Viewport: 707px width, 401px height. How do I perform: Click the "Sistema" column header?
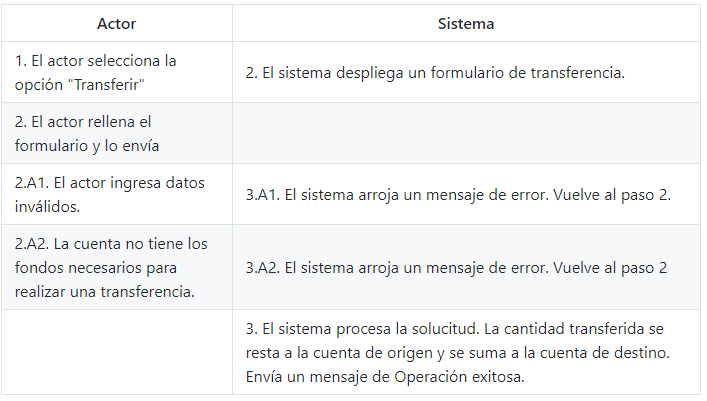(466, 23)
